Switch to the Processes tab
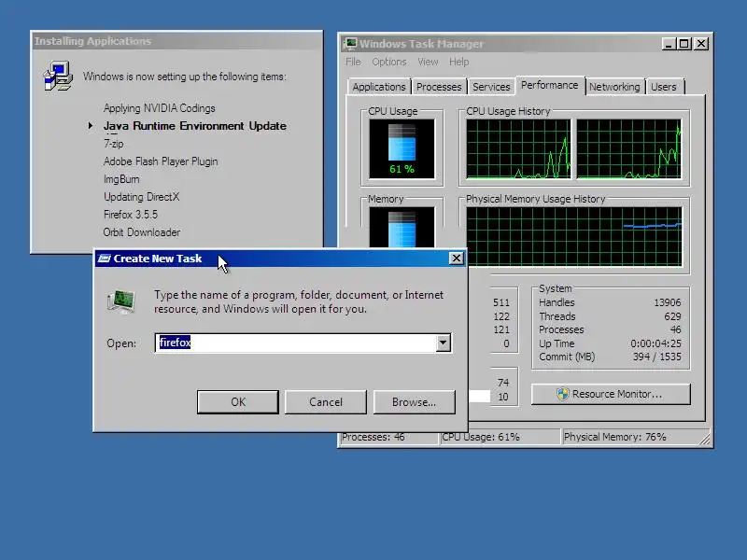Screen dimensions: 747x560 (439, 87)
